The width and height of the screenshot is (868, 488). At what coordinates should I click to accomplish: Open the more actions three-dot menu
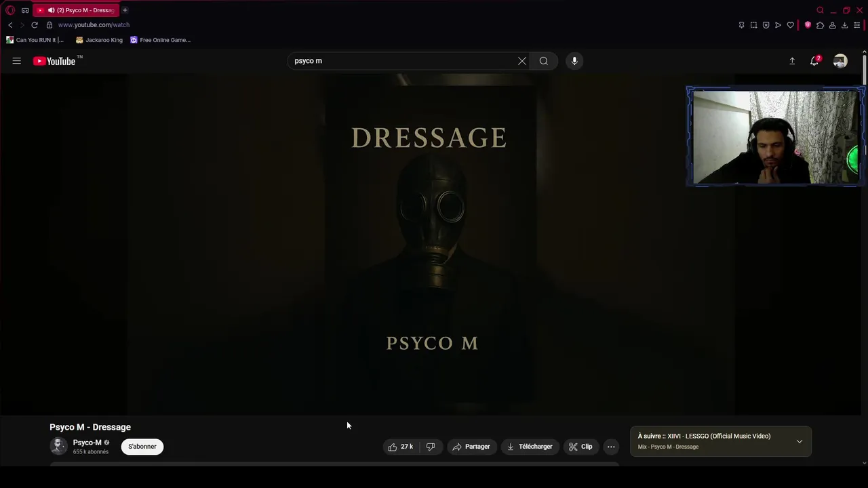coord(611,447)
